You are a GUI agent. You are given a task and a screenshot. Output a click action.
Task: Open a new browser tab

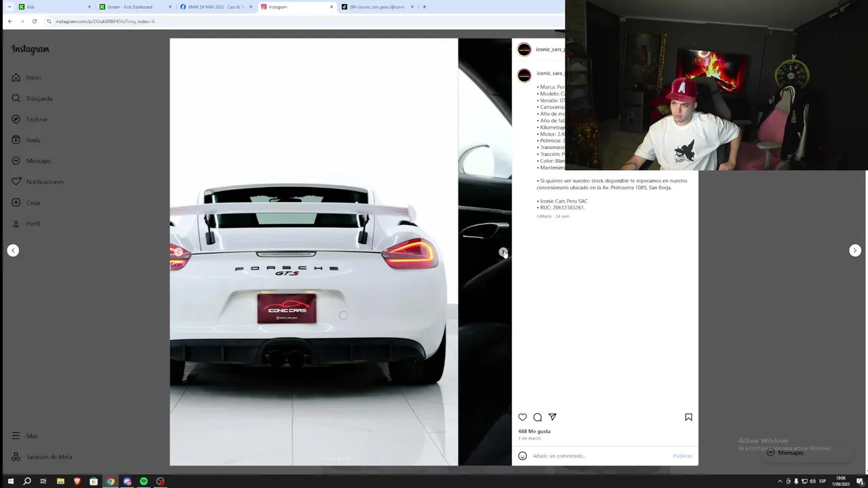click(x=425, y=7)
